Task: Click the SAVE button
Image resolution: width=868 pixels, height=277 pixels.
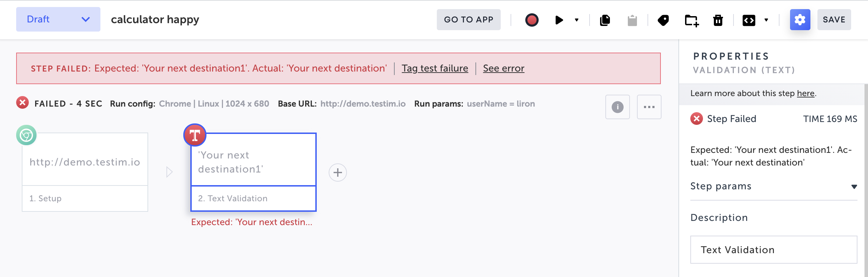Action: coord(834,20)
